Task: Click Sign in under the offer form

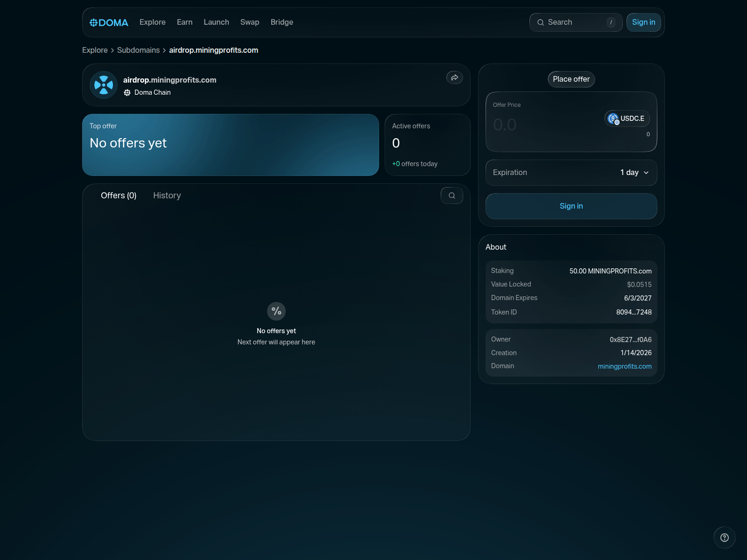Action: (571, 206)
